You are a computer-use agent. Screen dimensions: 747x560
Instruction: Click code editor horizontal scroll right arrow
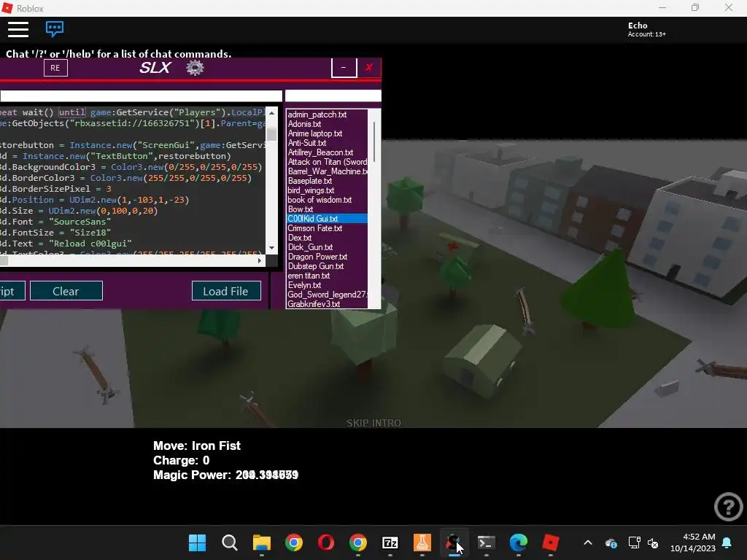(260, 260)
